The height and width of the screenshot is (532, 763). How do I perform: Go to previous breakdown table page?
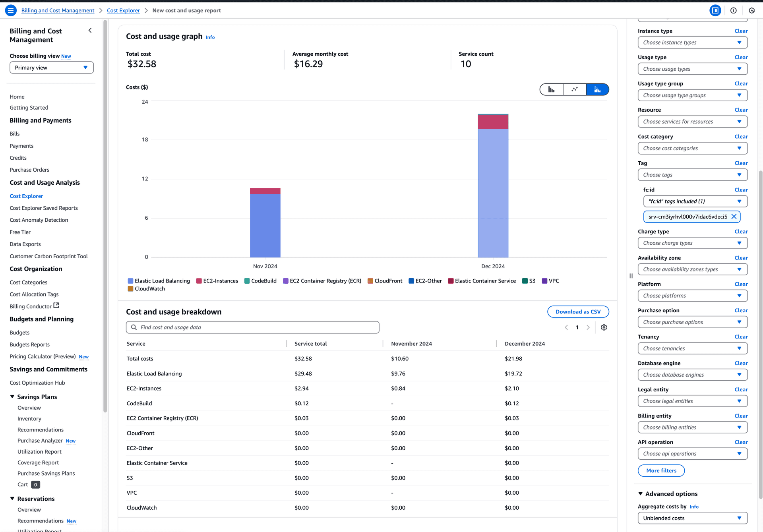pos(566,327)
